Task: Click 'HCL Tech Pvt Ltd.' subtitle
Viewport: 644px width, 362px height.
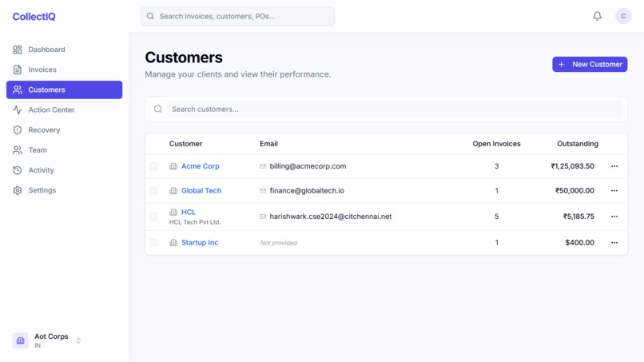Action: (195, 222)
